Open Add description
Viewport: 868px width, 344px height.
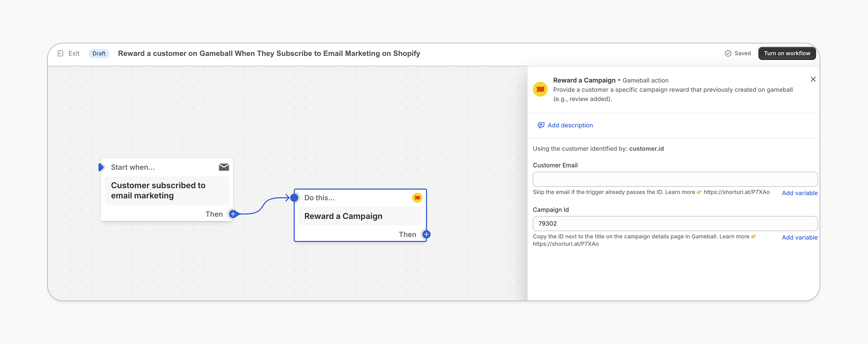pos(570,125)
